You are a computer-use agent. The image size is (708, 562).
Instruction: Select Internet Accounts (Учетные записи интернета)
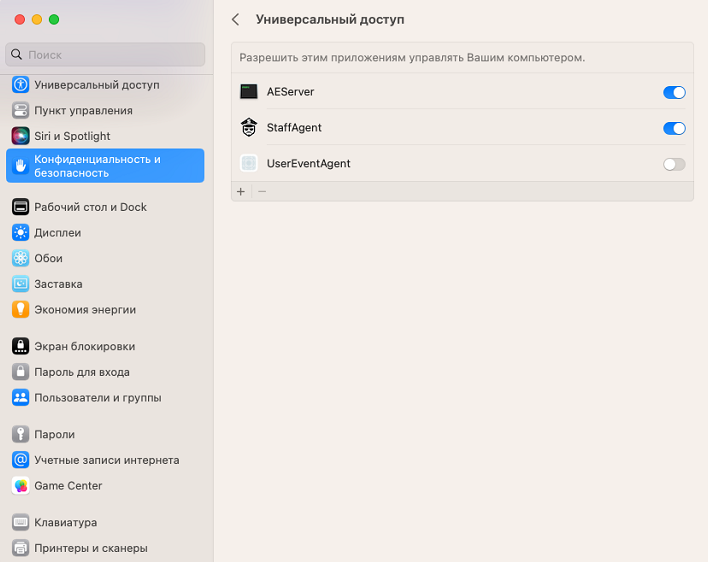click(x=106, y=461)
